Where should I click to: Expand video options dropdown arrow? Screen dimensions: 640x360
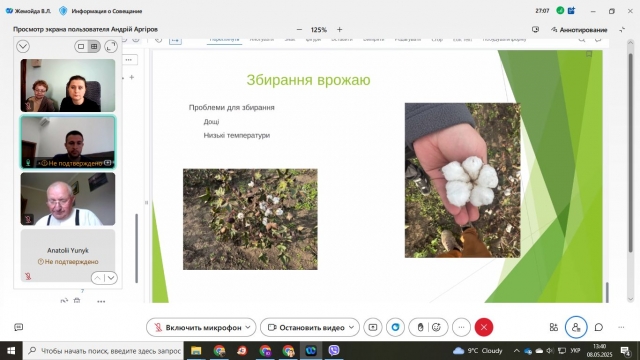351,327
